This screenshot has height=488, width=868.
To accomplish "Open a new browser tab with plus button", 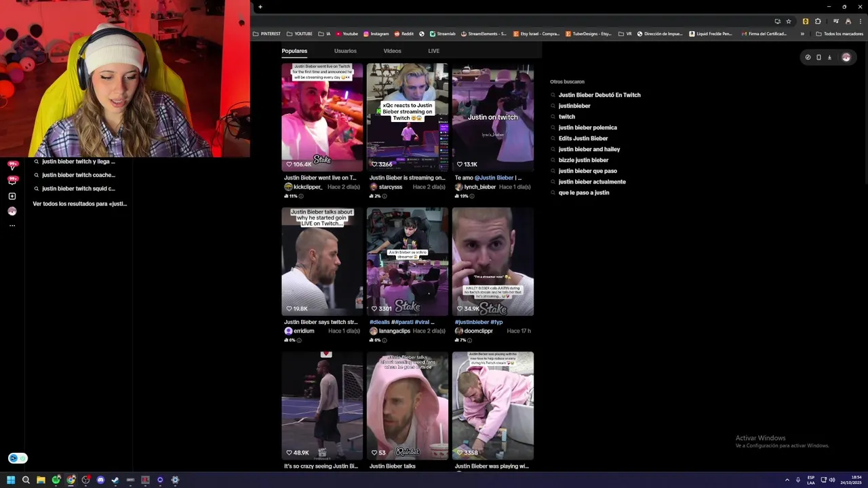I will [260, 7].
